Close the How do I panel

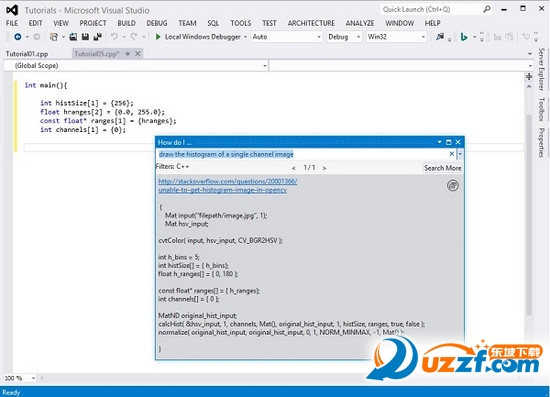[458, 142]
